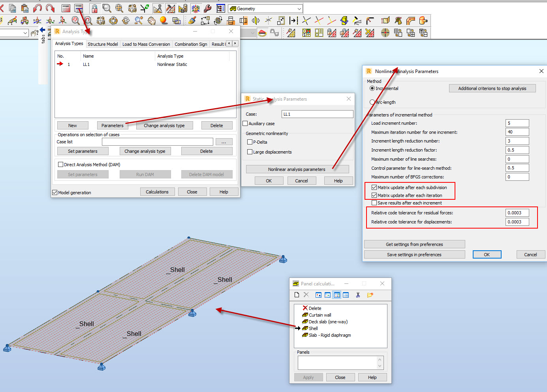The image size is (547, 392).
Task: Select the Analysis Types tab
Action: pyautogui.click(x=69, y=43)
